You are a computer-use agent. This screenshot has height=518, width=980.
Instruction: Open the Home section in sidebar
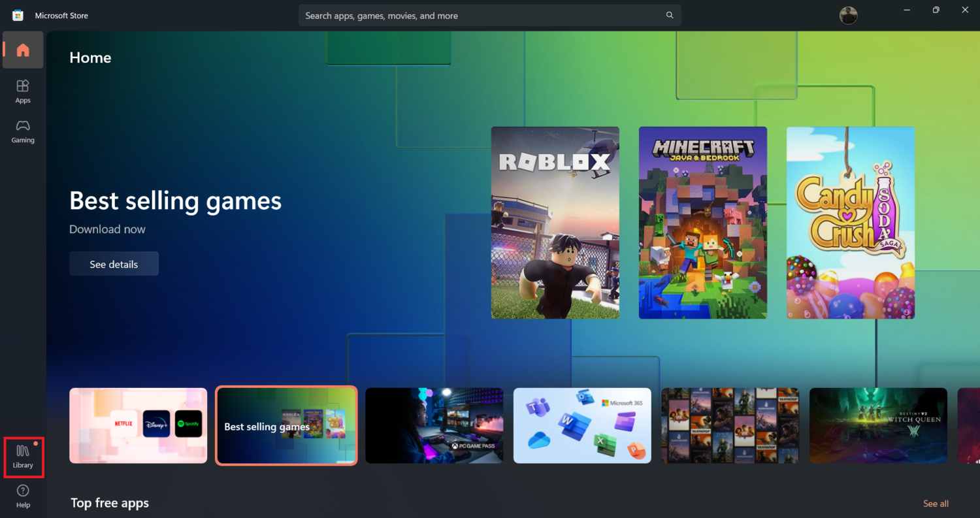23,50
